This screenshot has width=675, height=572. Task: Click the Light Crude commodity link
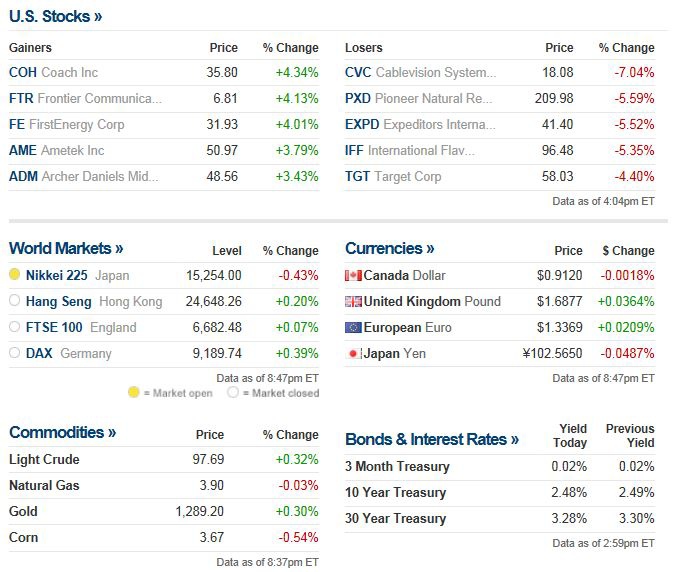[x=44, y=459]
